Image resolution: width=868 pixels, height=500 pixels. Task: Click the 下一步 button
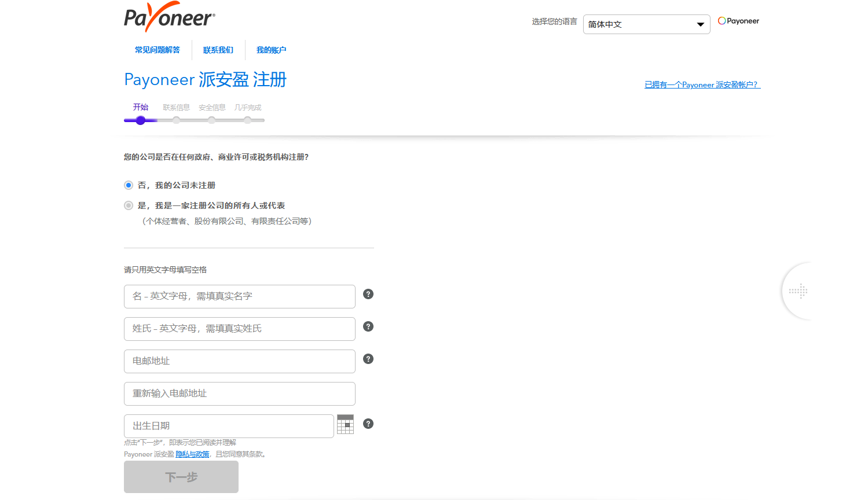point(181,477)
